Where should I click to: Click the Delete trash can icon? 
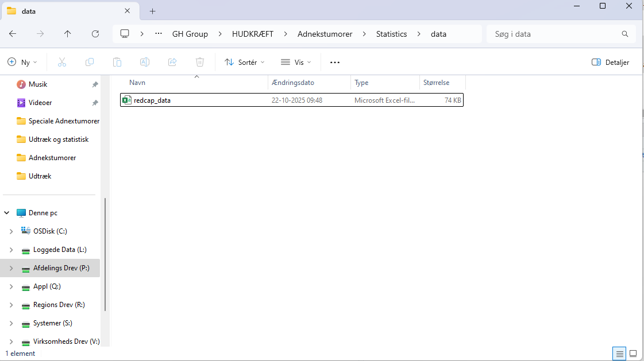pyautogui.click(x=200, y=62)
